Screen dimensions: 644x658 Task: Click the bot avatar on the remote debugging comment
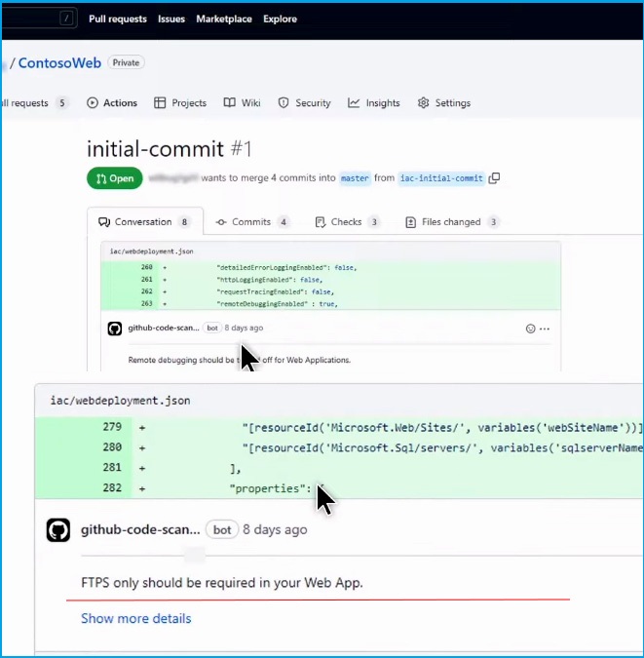tap(115, 329)
